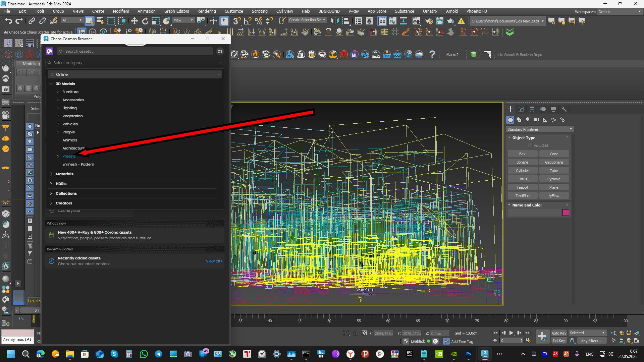The width and height of the screenshot is (644, 362).
Task: Click the Select Object tool
Action: pyautogui.click(x=89, y=21)
